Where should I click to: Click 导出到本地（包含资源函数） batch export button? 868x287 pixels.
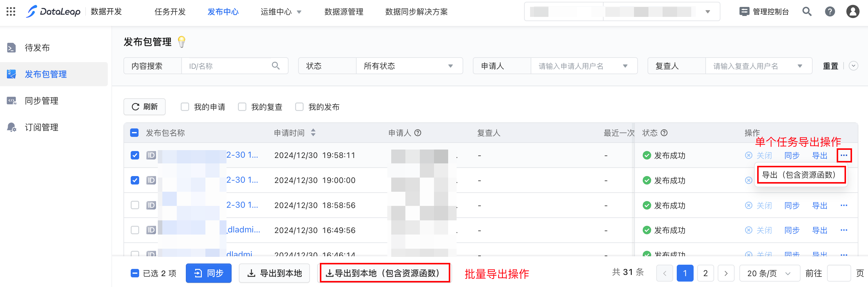tap(385, 273)
